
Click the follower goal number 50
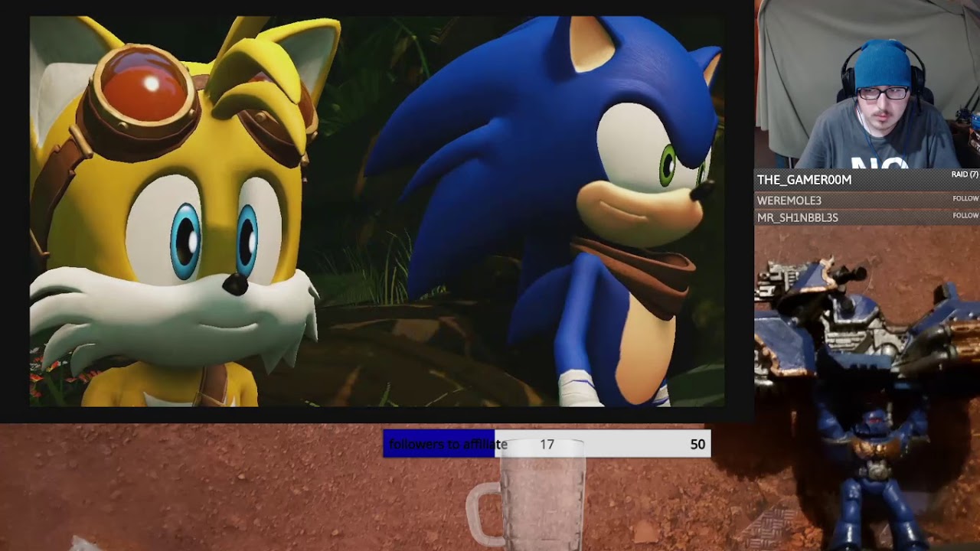[x=697, y=445]
